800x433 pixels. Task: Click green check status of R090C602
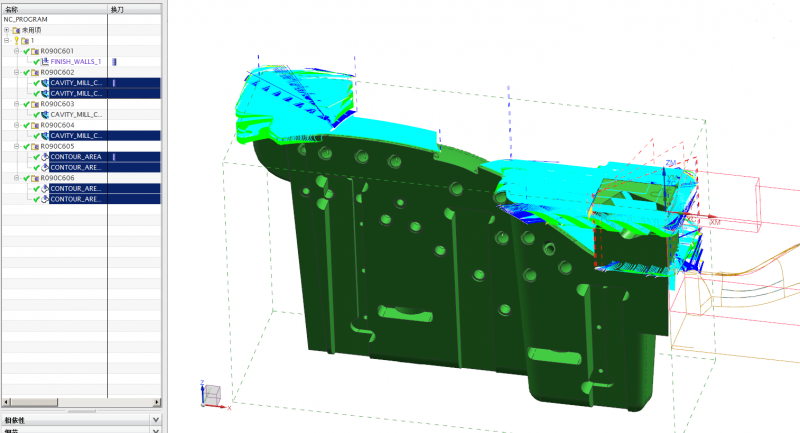(x=27, y=72)
